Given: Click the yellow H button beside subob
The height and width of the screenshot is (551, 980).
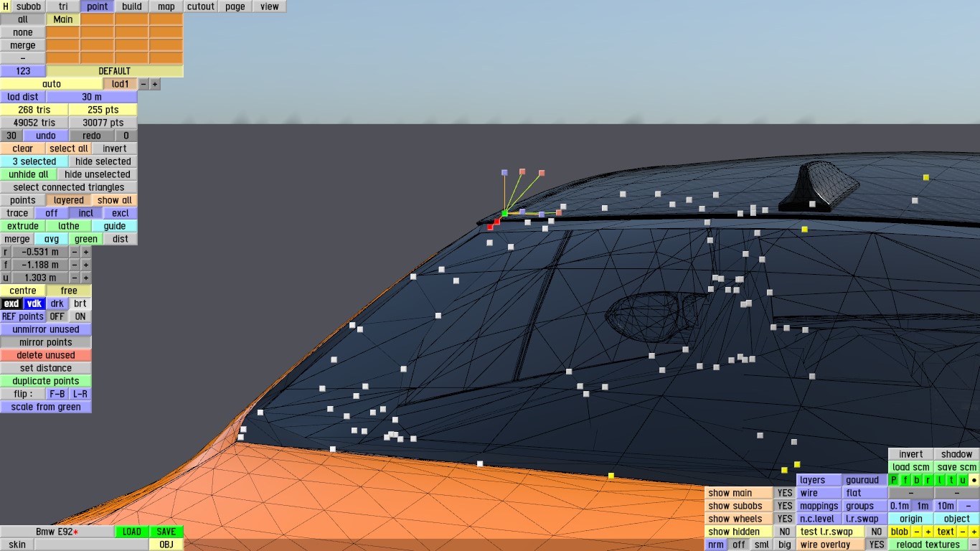Looking at the screenshot, I should [6, 6].
